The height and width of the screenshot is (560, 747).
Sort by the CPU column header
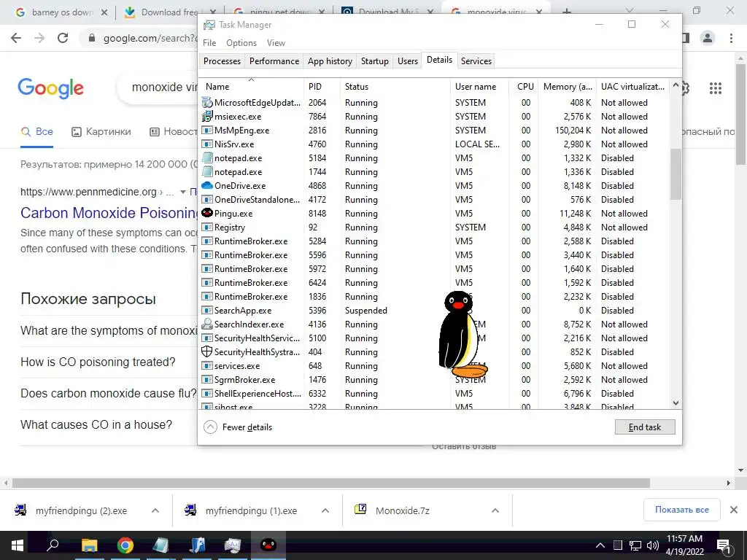click(523, 86)
